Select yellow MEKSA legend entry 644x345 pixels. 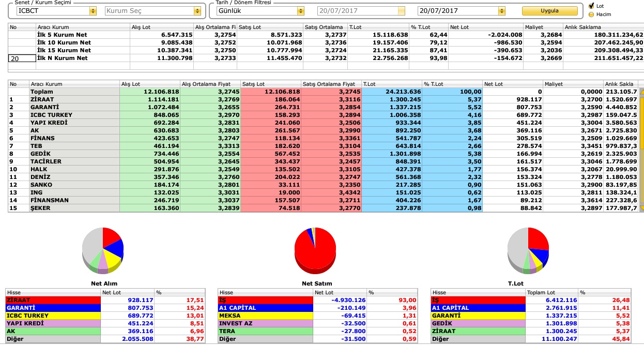click(265, 316)
